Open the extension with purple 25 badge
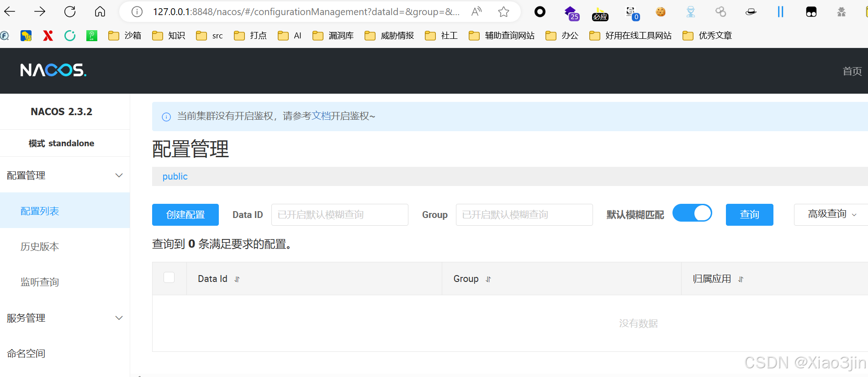Image resolution: width=868 pixels, height=377 pixels. (x=571, y=13)
